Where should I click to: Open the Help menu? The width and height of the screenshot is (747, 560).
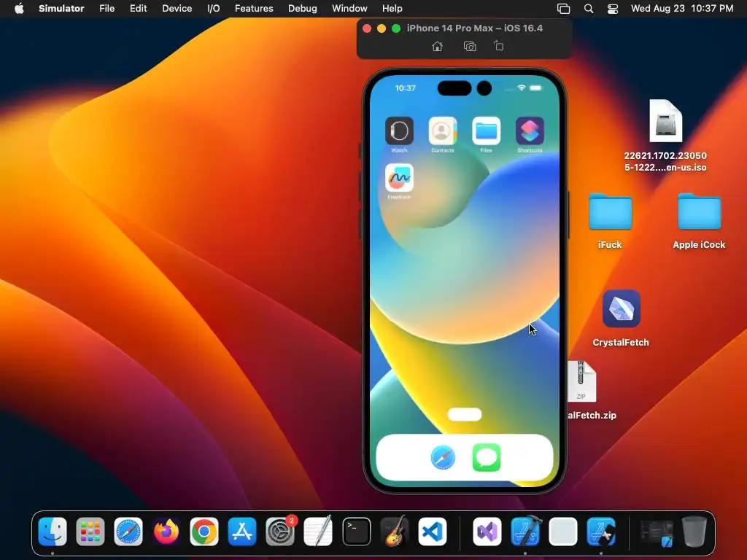(392, 9)
